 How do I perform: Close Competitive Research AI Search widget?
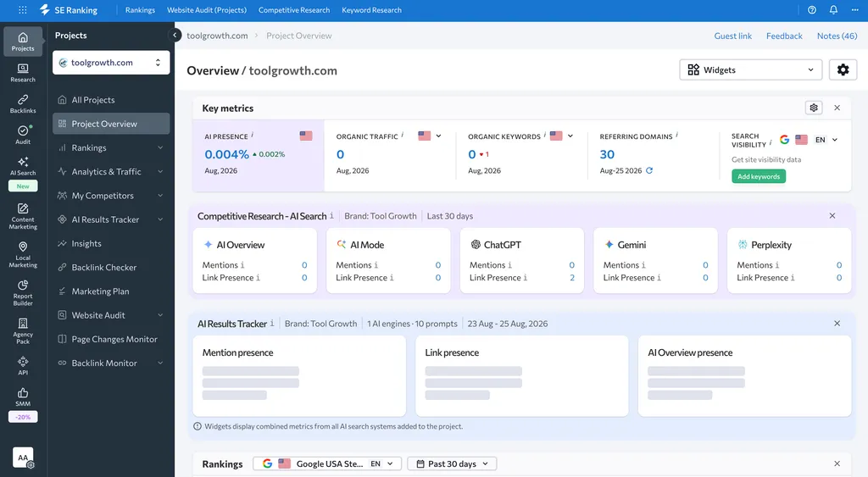(832, 216)
